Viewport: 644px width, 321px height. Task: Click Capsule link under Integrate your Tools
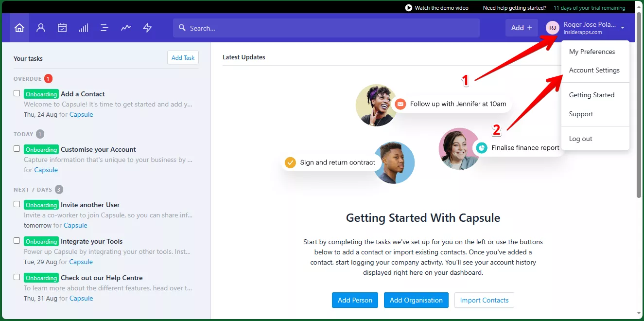tap(81, 262)
